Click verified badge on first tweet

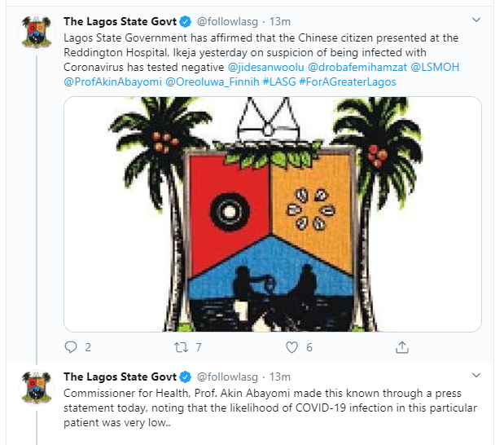pyautogui.click(x=185, y=19)
